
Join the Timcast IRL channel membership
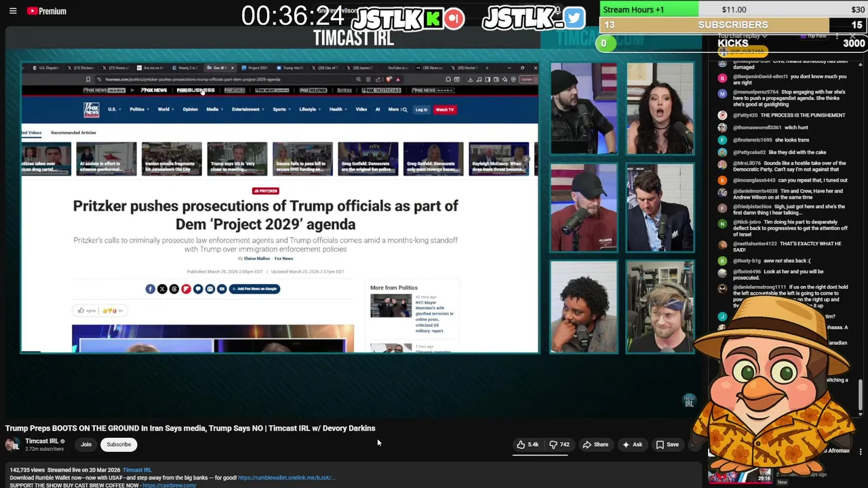click(86, 445)
